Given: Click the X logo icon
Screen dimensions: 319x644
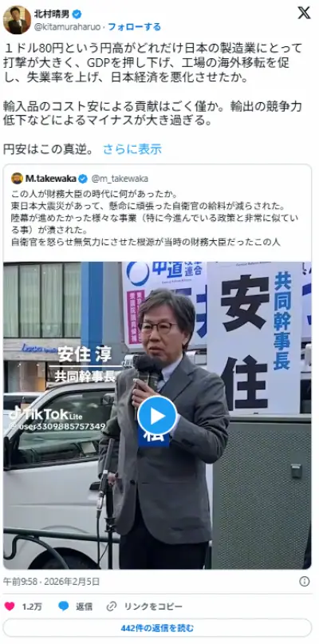Looking at the screenshot, I should click(x=304, y=13).
